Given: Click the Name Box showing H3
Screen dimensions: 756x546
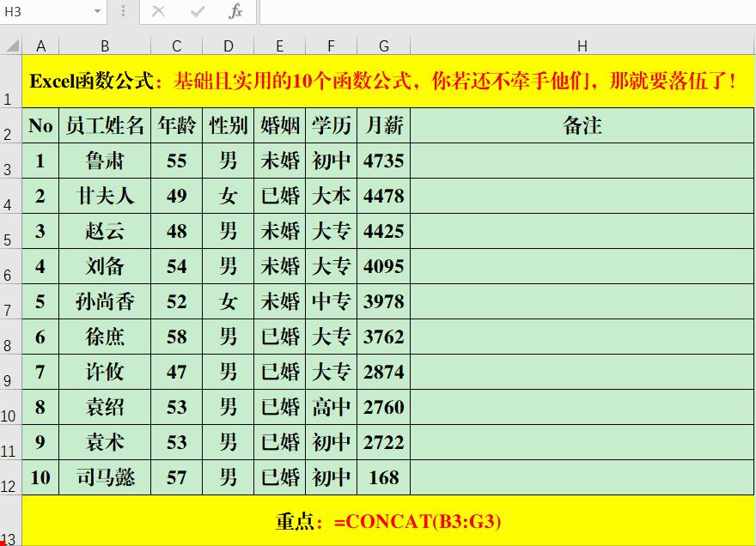Looking at the screenshot, I should coord(47,12).
